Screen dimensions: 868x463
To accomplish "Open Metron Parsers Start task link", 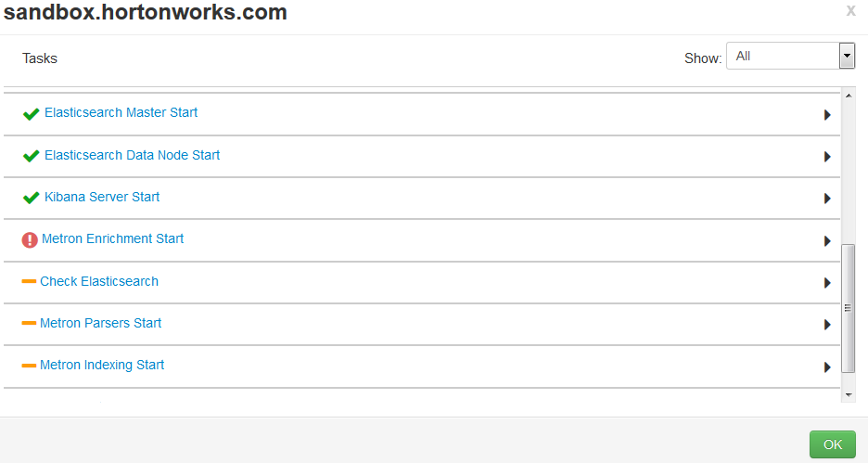I will [100, 323].
